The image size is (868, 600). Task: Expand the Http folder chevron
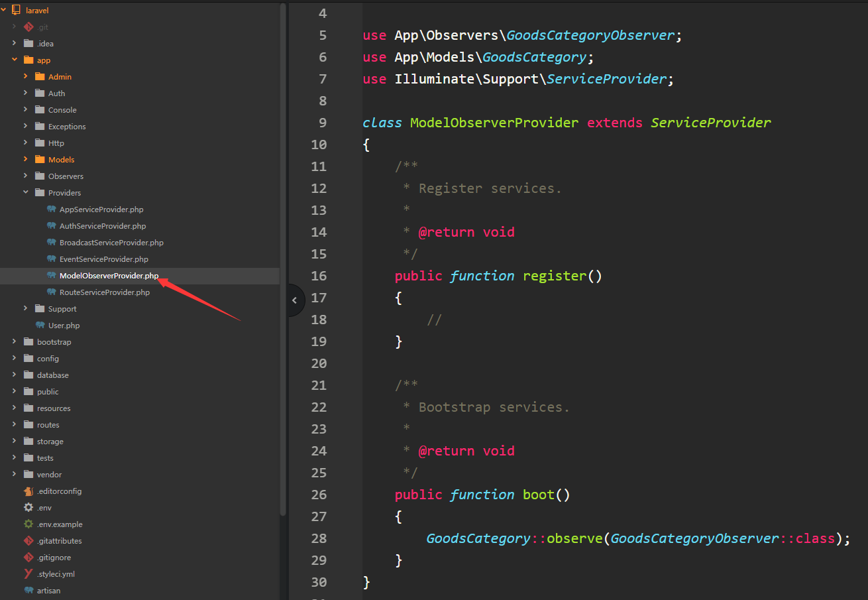pos(26,143)
